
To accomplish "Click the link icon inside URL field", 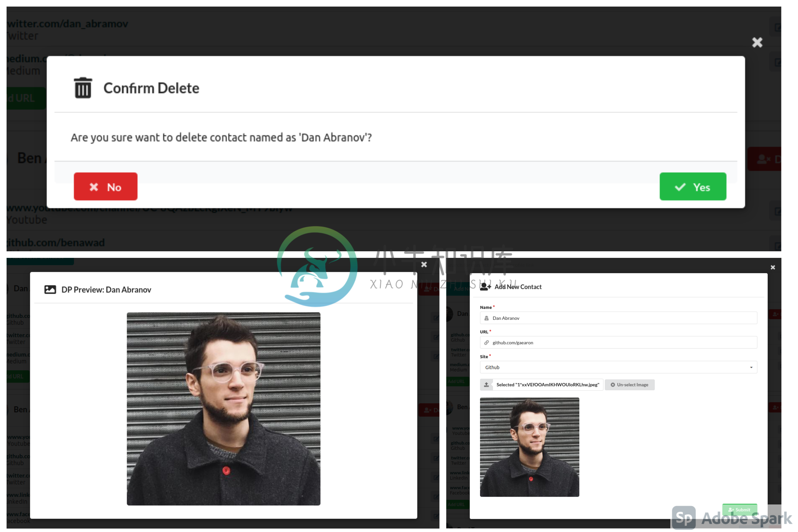I will pyautogui.click(x=486, y=343).
